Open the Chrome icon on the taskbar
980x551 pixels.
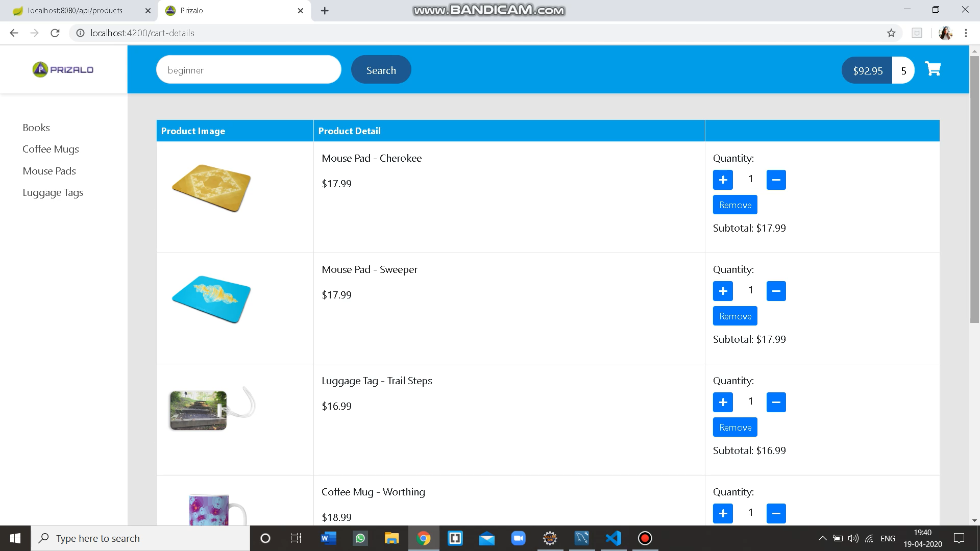tap(423, 538)
